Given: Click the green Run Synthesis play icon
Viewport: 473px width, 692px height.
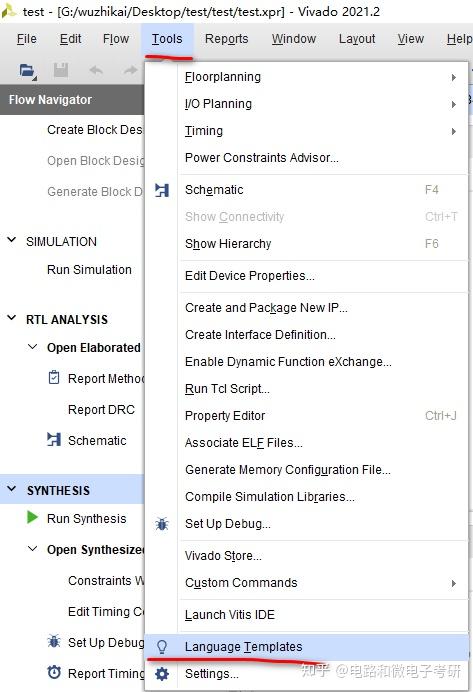Looking at the screenshot, I should 32,517.
